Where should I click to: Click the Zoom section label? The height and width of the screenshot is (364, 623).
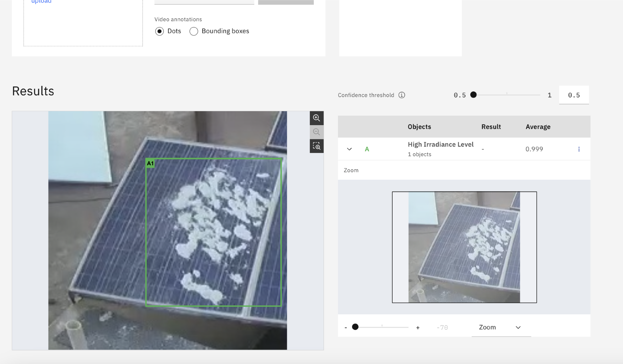click(351, 170)
